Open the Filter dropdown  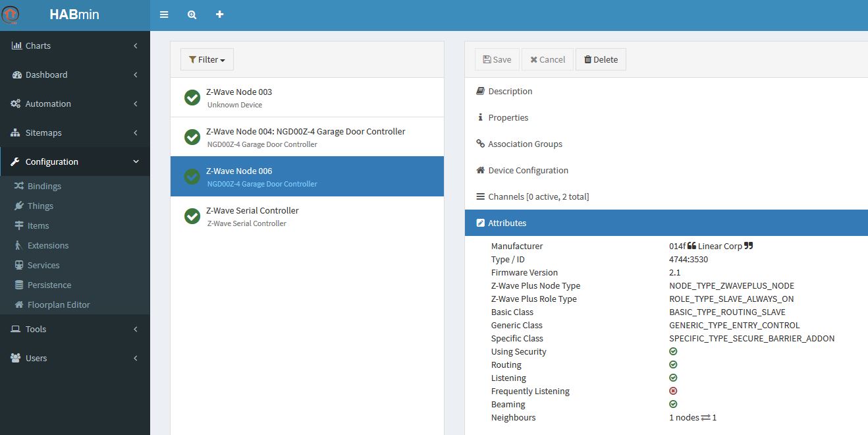point(207,59)
